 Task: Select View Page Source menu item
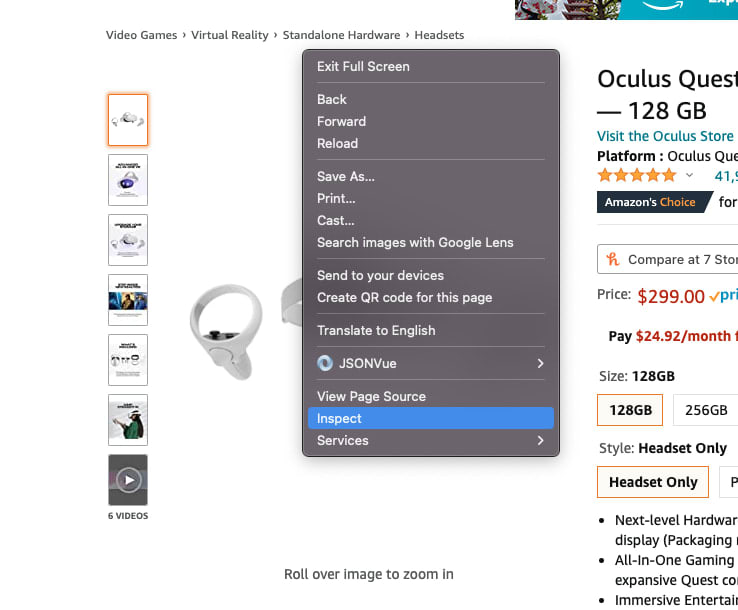click(x=371, y=396)
